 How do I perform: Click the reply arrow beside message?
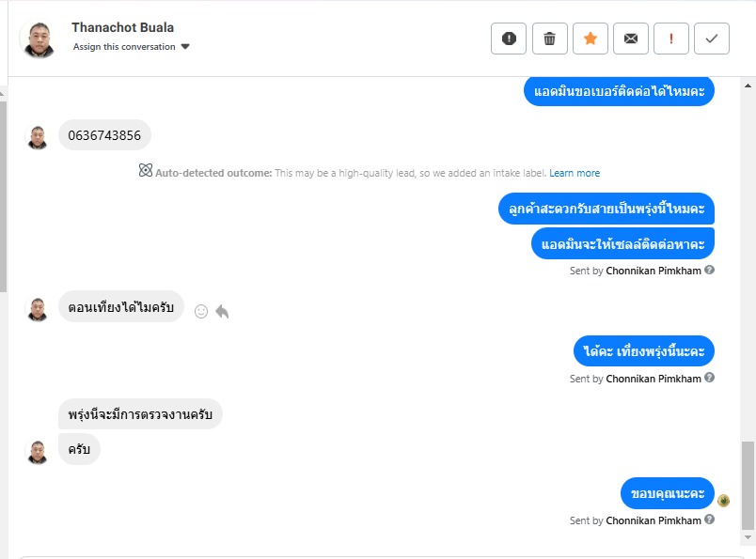pyautogui.click(x=222, y=311)
